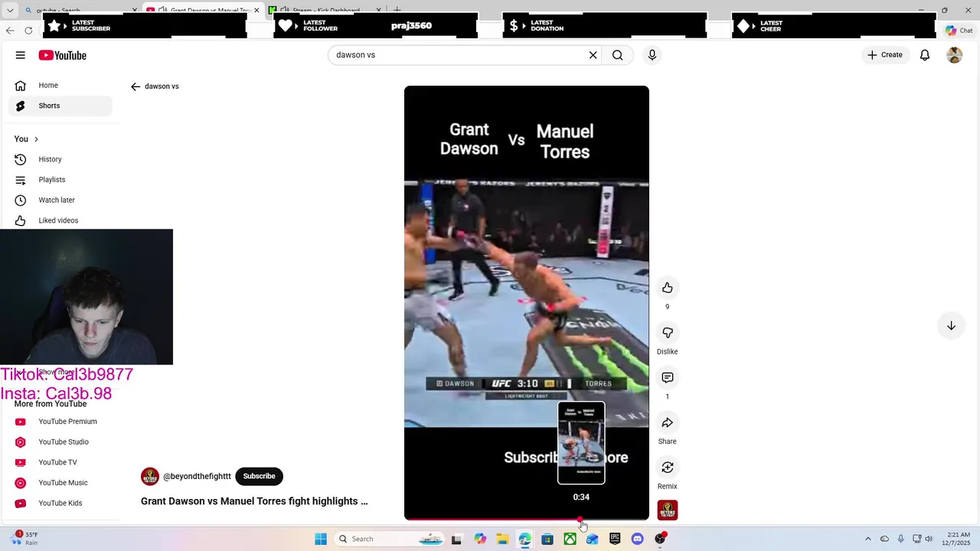Viewport: 980px width, 551px height.
Task: Open a new browser tab
Action: tap(397, 10)
